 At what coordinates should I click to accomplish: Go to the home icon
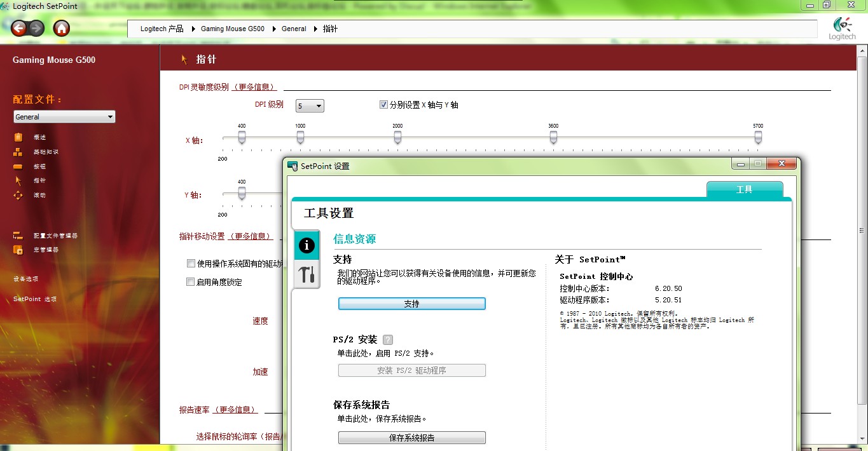[x=61, y=28]
